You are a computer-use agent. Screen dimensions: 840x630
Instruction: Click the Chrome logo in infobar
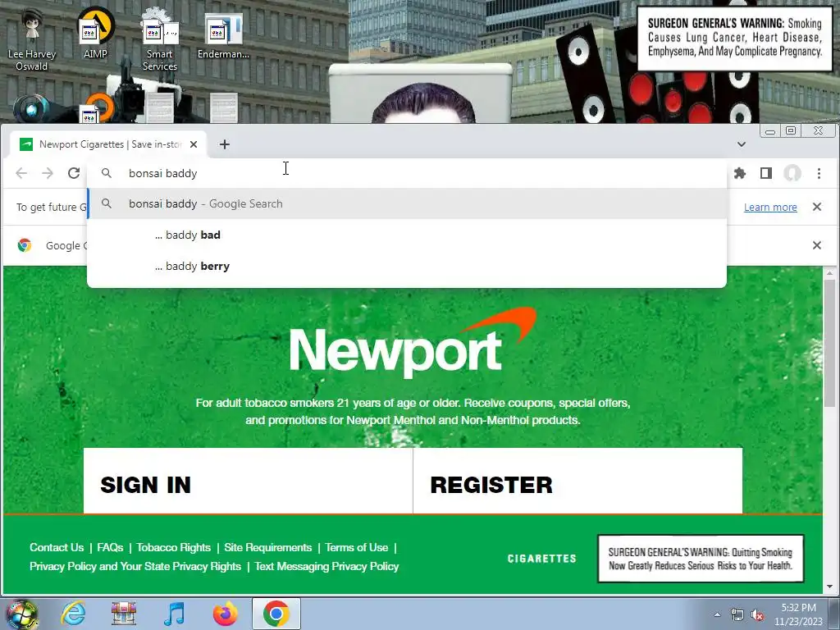(x=25, y=245)
